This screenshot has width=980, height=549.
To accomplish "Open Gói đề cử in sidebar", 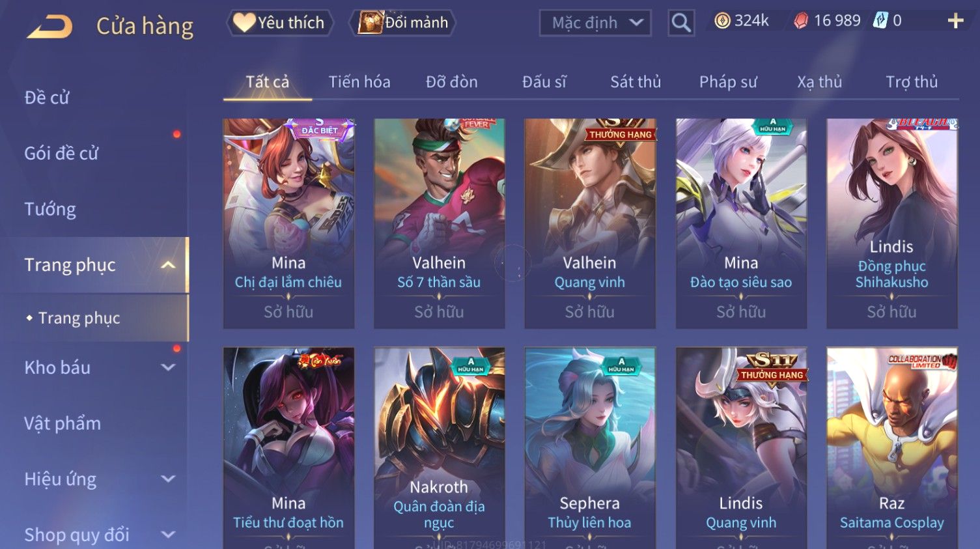I will (x=61, y=153).
